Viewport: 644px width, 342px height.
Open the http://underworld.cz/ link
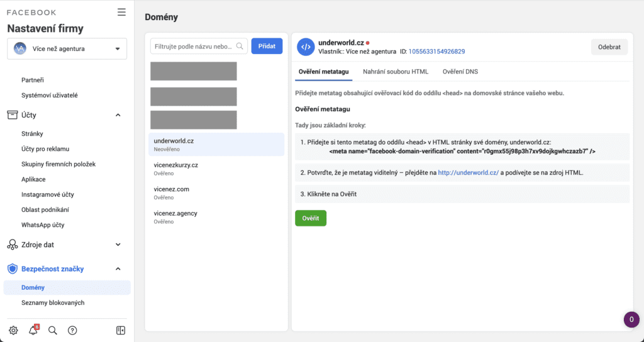click(468, 172)
